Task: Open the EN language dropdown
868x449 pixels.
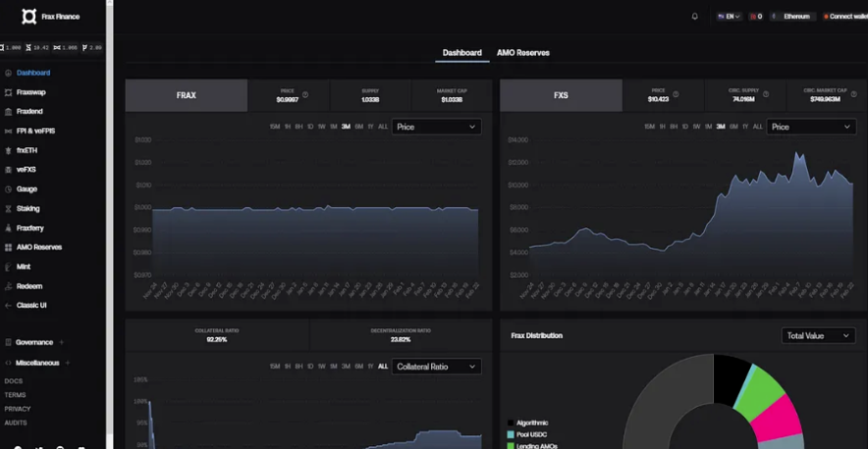Action: 729,17
